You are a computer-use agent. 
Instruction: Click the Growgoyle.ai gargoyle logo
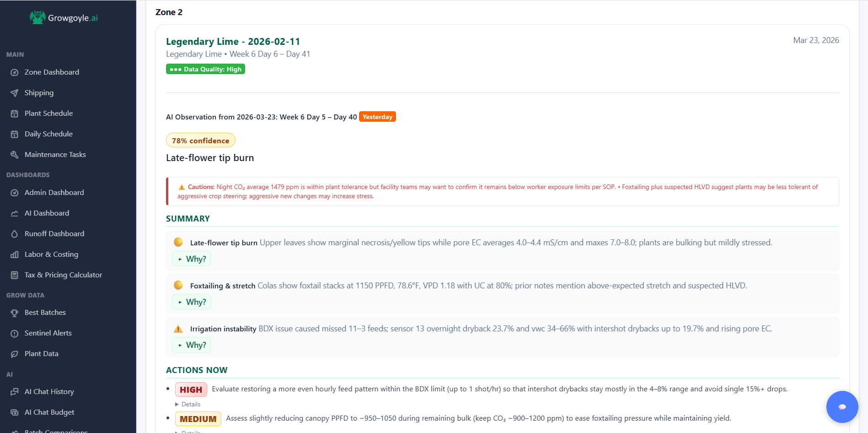pos(38,17)
